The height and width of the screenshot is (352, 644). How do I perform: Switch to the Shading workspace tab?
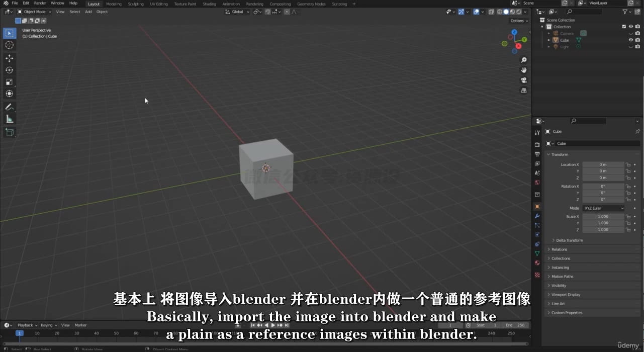tap(209, 4)
